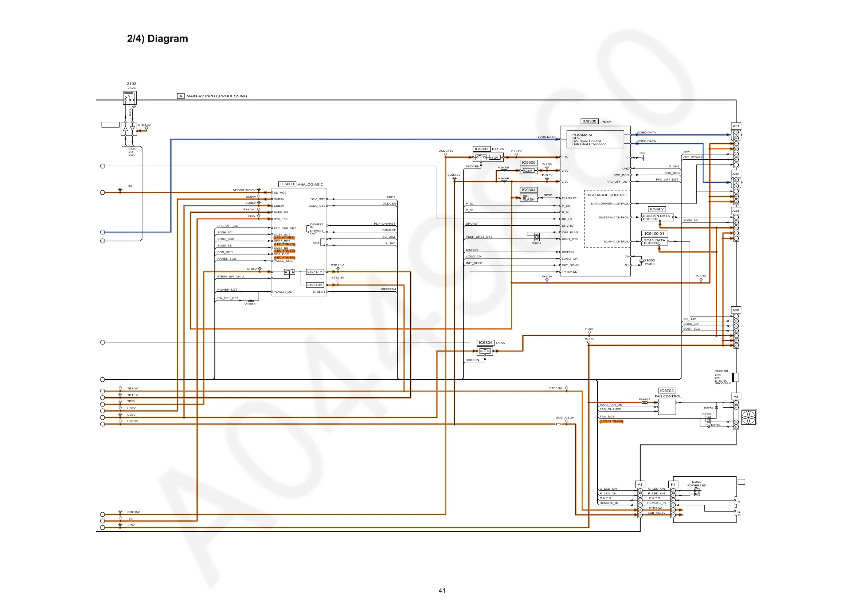Select the X9300 20MHz crystal symbol
The image size is (868, 614).
(642, 261)
